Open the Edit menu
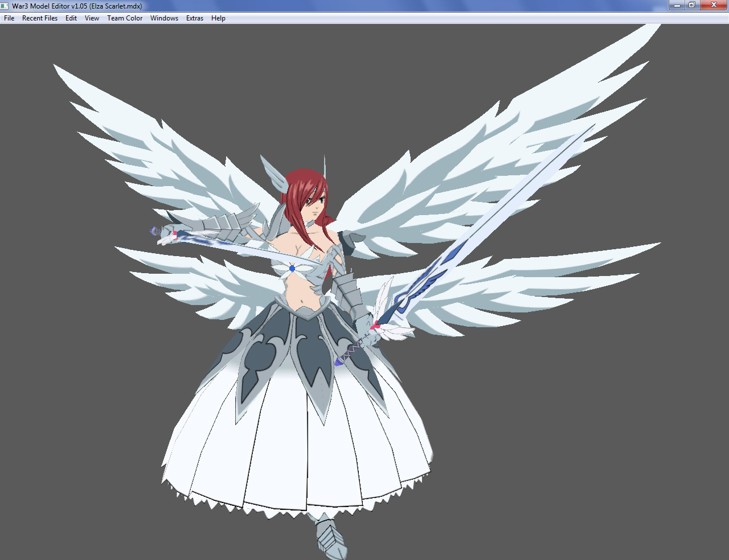The width and height of the screenshot is (729, 560). 71,18
